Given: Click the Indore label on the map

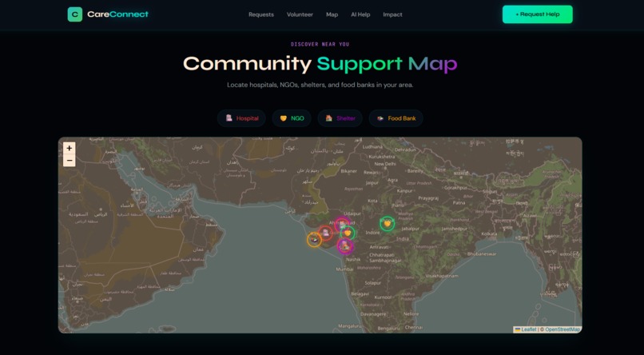Looking at the screenshot, I should click(372, 233).
